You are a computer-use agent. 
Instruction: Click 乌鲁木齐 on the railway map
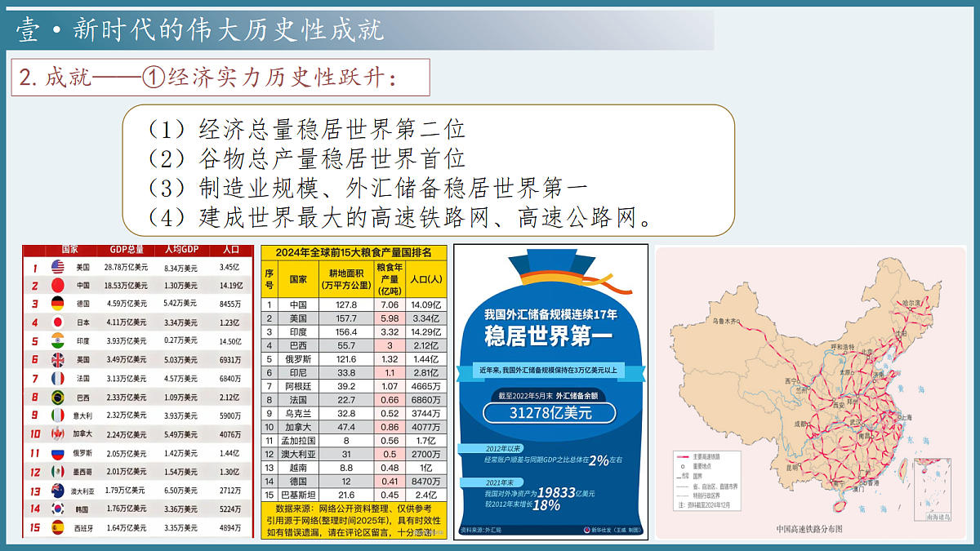(725, 321)
